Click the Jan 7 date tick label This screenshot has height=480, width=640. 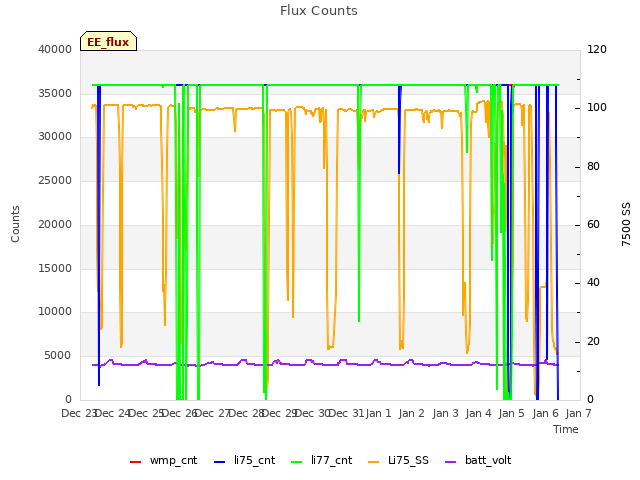(578, 413)
